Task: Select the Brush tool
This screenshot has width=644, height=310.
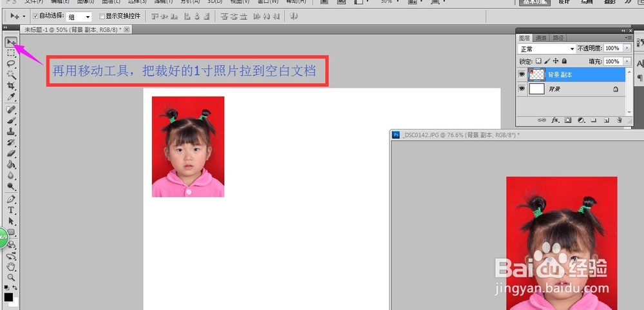Action: (11, 121)
